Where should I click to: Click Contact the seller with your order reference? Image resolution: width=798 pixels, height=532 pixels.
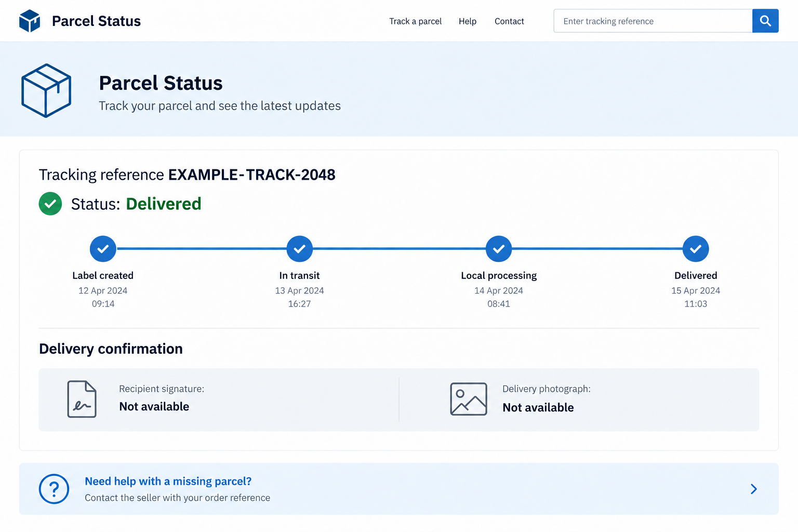pos(178,498)
